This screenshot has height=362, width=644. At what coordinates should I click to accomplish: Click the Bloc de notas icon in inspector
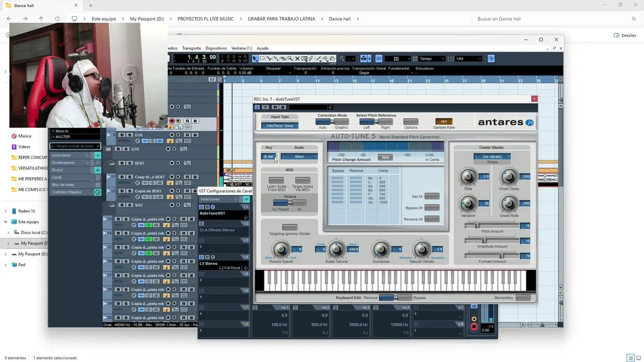(x=98, y=185)
